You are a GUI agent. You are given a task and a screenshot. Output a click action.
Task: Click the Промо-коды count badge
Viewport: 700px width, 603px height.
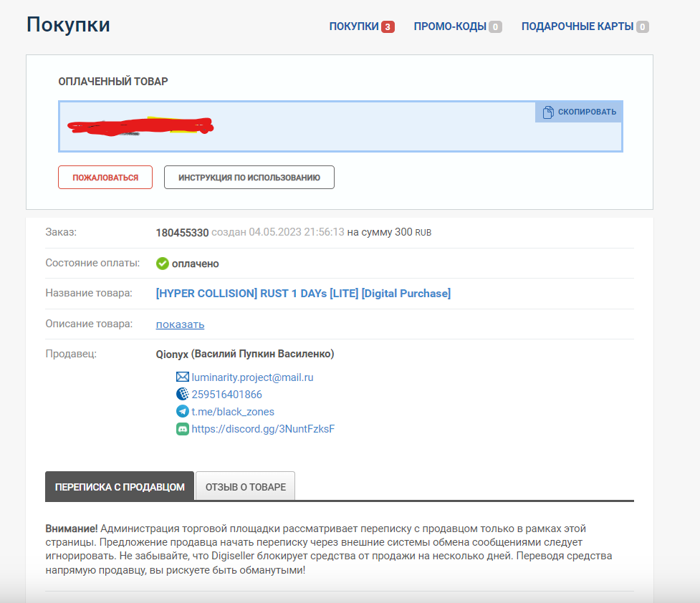click(495, 26)
